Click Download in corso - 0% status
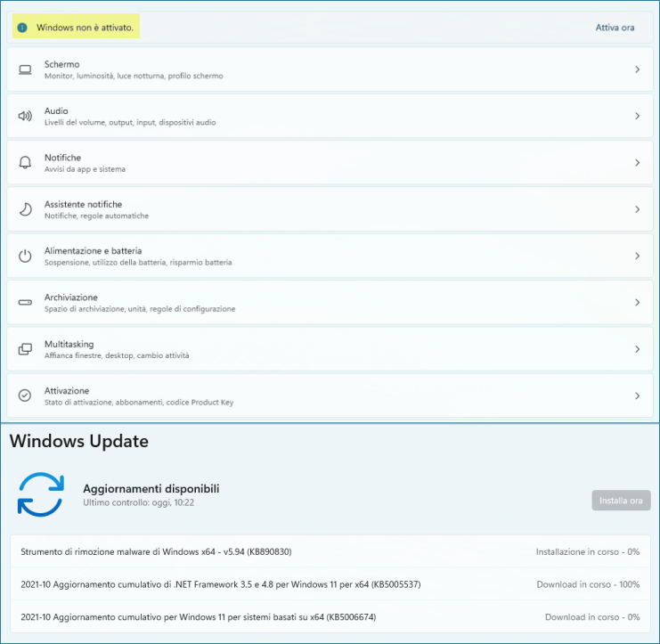 [592, 617]
